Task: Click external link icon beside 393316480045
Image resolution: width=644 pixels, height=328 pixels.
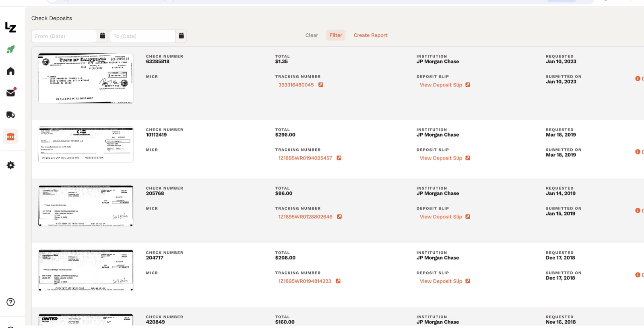Action: (321, 85)
